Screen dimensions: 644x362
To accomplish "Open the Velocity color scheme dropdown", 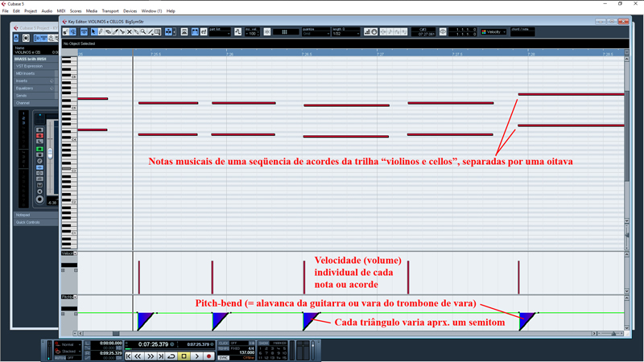I will (493, 32).
